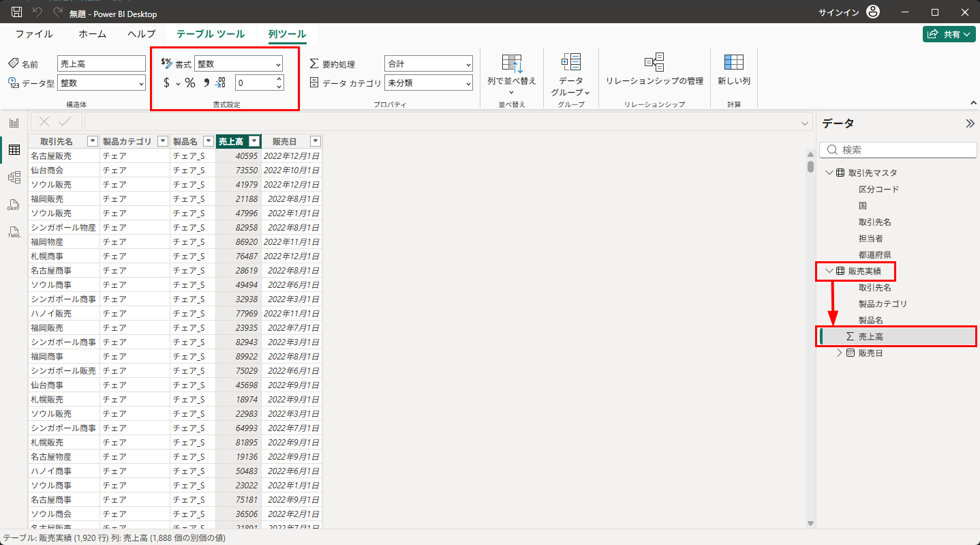
Task: Click the Sort by column icon
Action: (x=512, y=63)
